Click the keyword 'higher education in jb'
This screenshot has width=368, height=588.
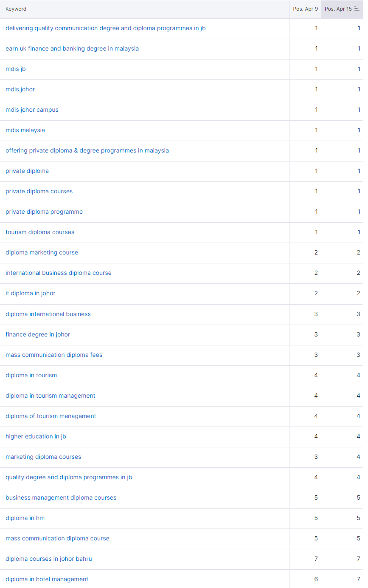point(36,436)
